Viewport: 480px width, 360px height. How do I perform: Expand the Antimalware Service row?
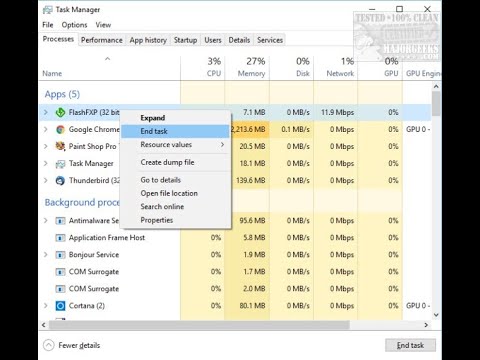[x=46, y=221]
